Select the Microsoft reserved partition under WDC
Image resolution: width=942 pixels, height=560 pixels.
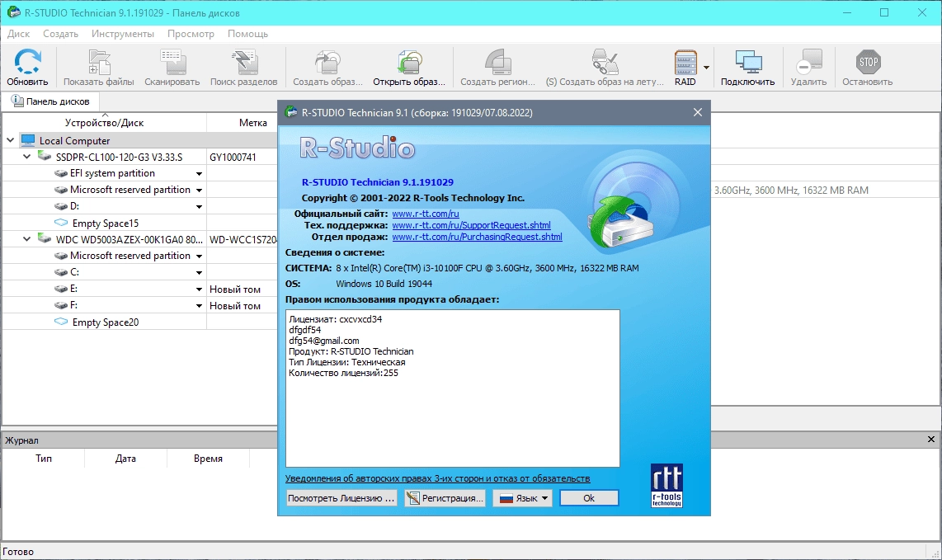(x=130, y=256)
